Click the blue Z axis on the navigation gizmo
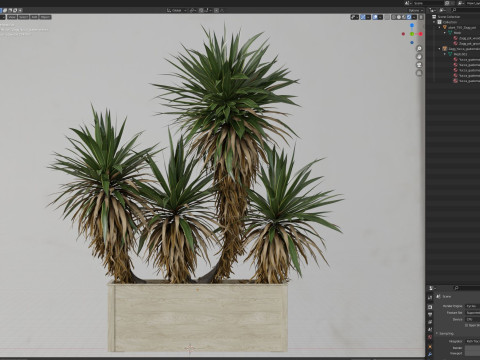Image resolution: width=480 pixels, height=360 pixels. (x=412, y=25)
